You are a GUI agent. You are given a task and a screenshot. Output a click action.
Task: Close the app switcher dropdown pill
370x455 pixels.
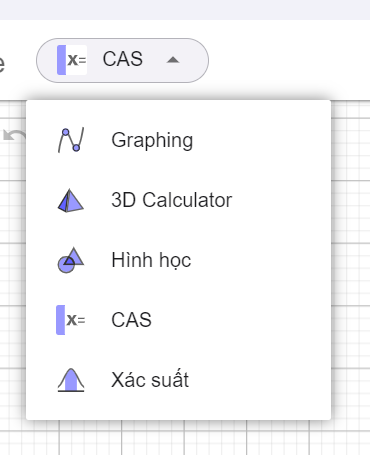122,60
